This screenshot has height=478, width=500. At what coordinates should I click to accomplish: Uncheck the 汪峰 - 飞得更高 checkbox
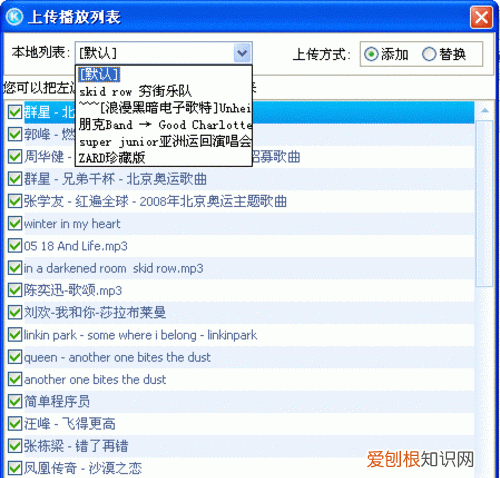[15, 424]
